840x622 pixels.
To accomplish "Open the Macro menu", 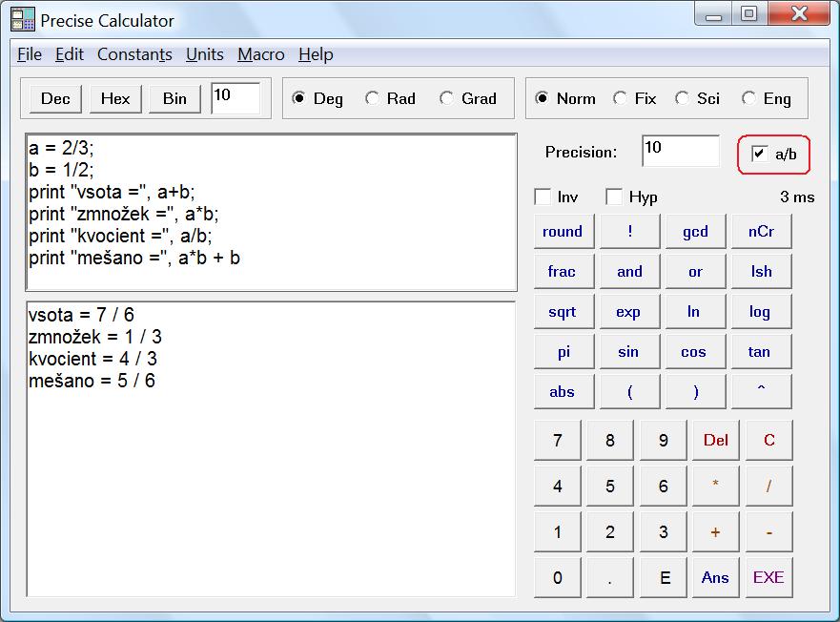I will point(260,54).
